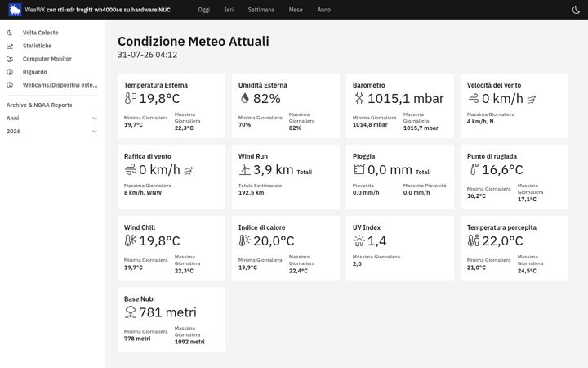This screenshot has width=588, height=368.
Task: Click the Indice di calore icon
Action: [245, 240]
